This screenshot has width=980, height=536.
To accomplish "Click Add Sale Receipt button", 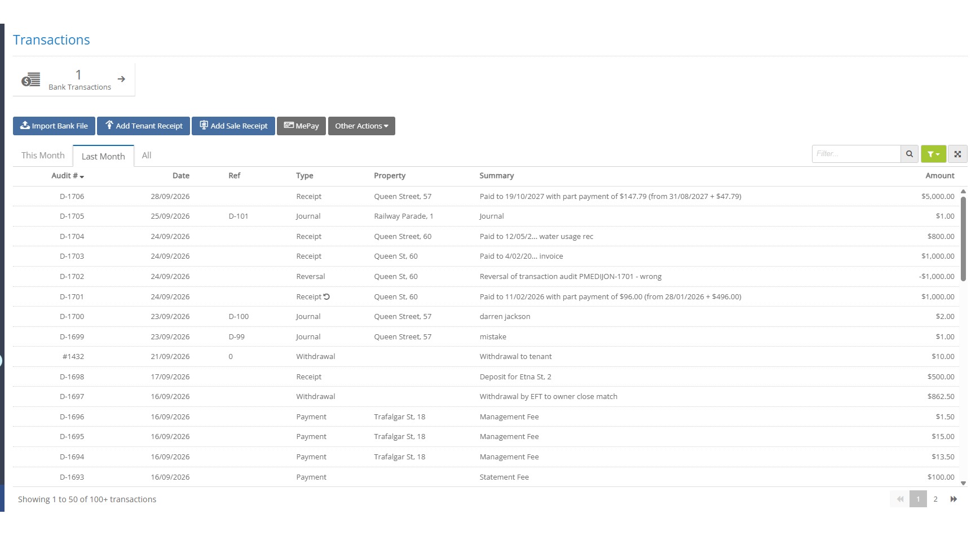I will [233, 126].
